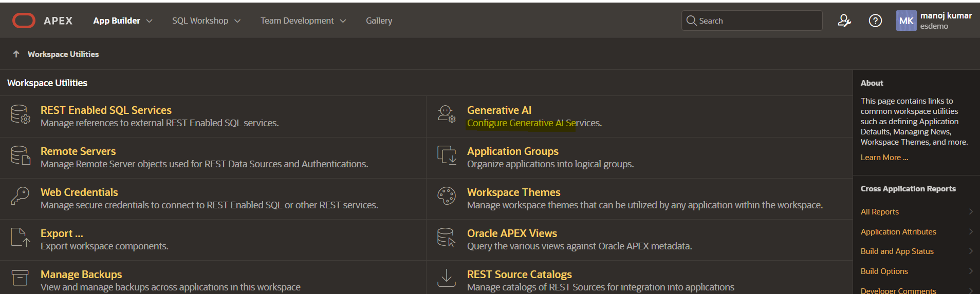
Task: Click into the Search input field
Action: click(x=755, y=21)
